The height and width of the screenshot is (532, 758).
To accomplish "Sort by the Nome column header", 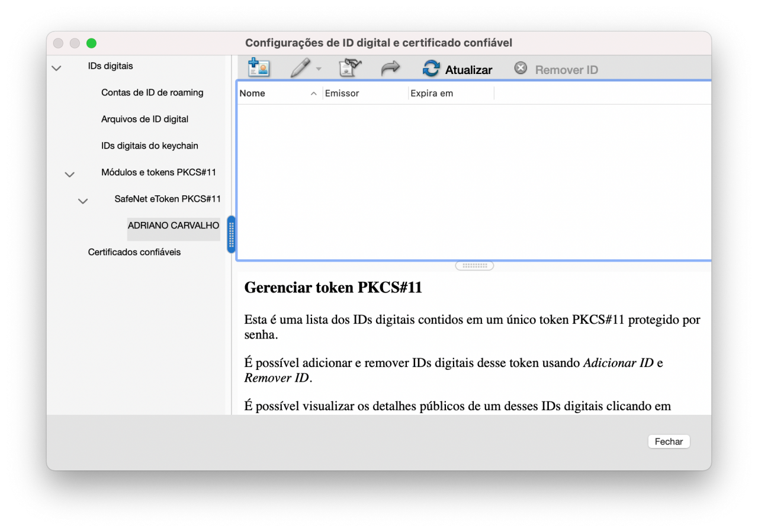I will [279, 93].
